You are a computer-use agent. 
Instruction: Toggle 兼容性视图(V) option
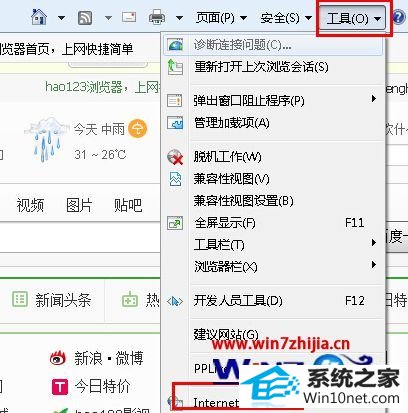(273, 179)
